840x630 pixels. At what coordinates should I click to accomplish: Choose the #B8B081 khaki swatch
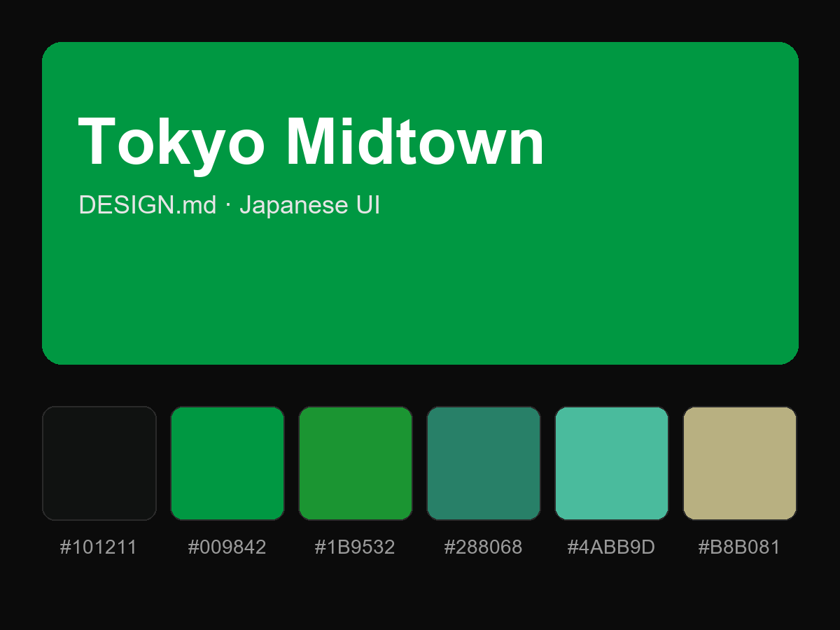740,463
